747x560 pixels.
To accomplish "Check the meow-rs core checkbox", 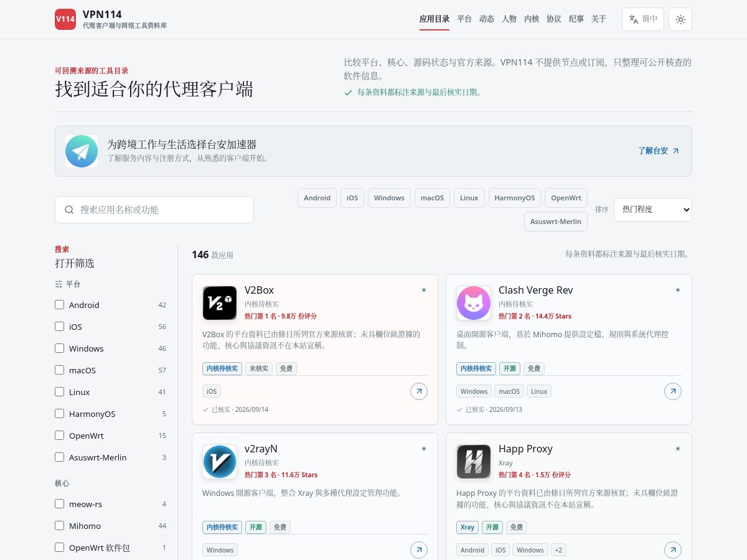I will click(x=60, y=504).
